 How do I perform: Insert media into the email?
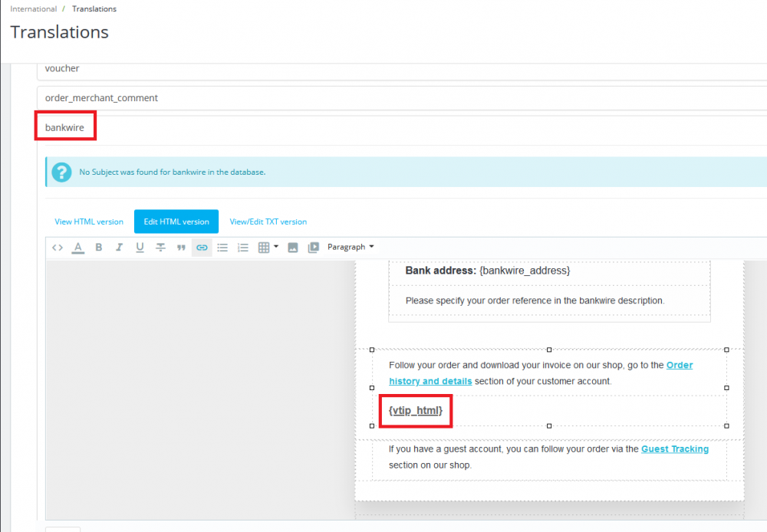pos(314,248)
